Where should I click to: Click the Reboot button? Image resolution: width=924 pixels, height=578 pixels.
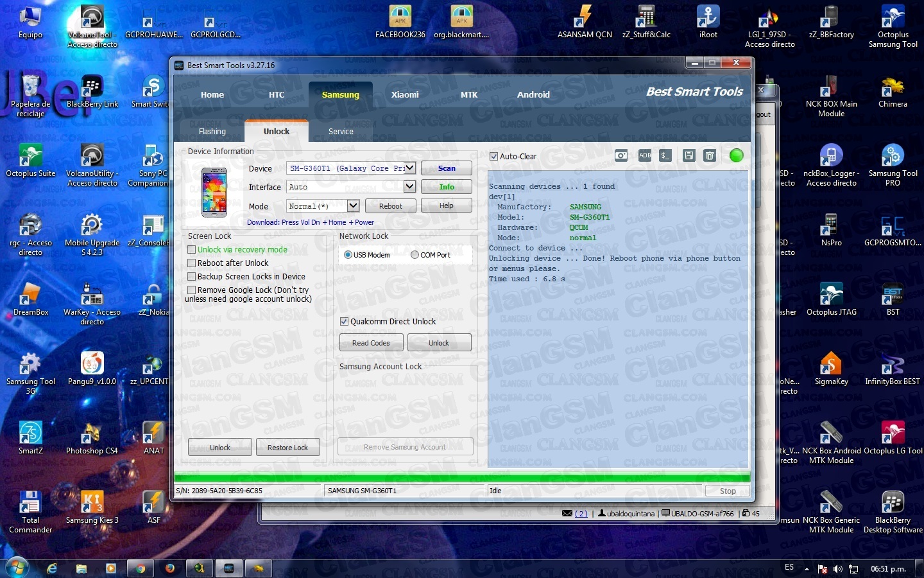coord(390,206)
